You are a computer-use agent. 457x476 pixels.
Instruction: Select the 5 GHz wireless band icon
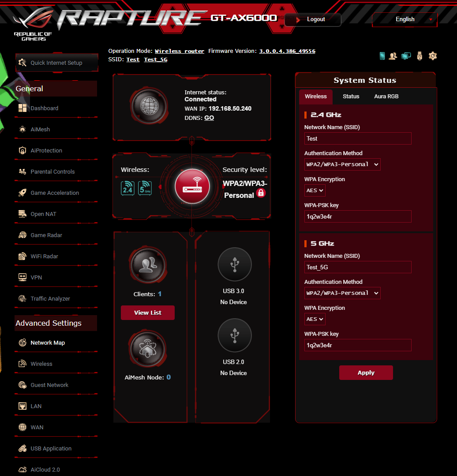point(145,188)
